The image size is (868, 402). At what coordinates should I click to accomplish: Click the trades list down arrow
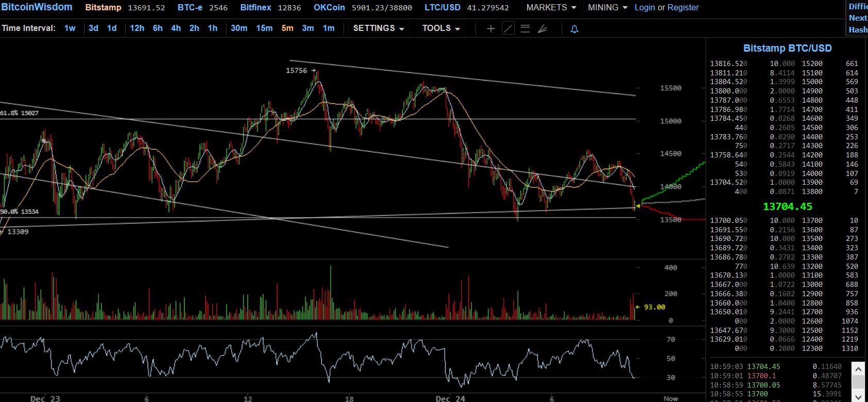pos(858,396)
